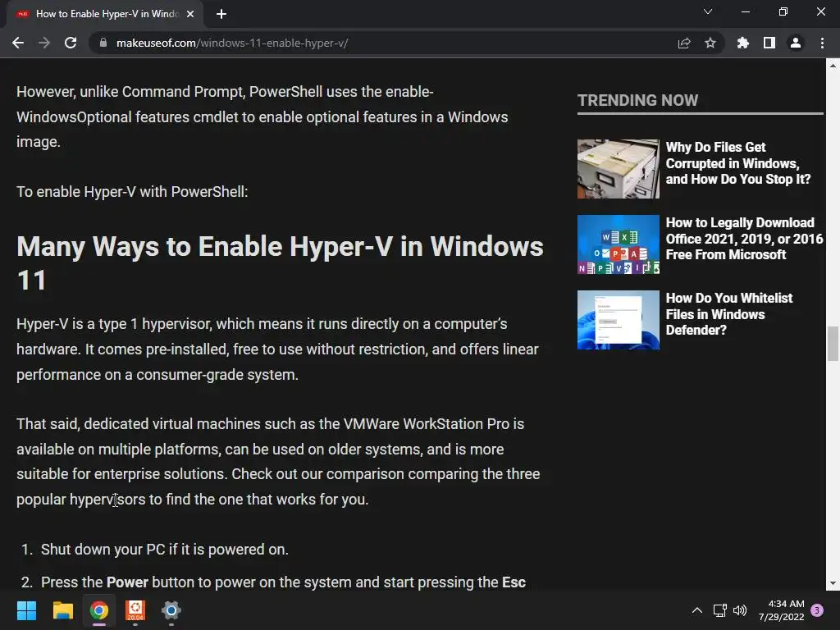
Task: Open the Ubuntu 20.04 taskbar app
Action: (x=135, y=610)
